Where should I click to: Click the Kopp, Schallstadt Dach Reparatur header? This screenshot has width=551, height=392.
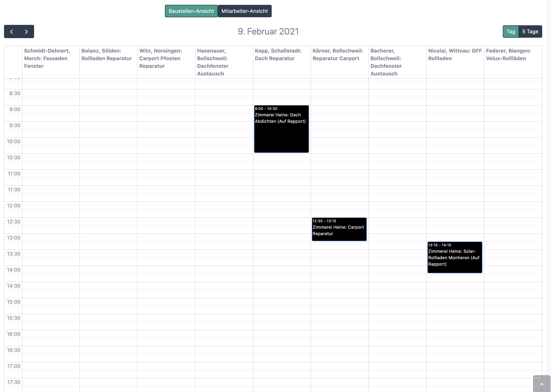click(278, 55)
